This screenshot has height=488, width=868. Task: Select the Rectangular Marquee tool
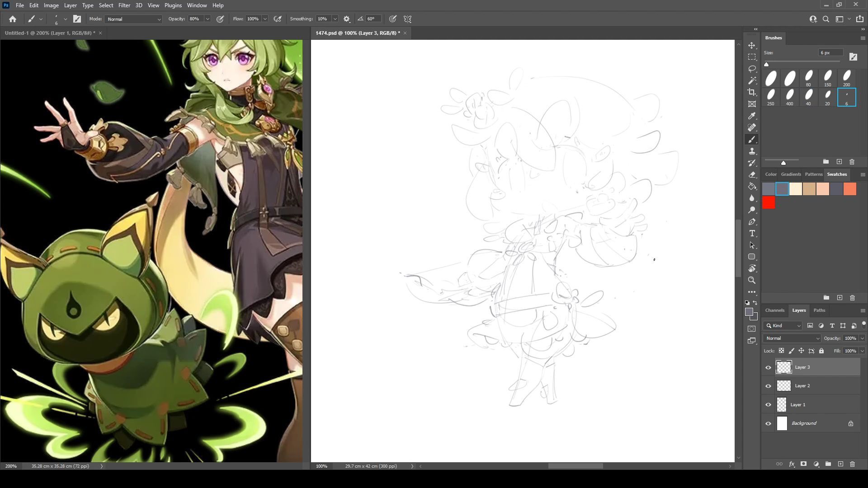pos(752,57)
